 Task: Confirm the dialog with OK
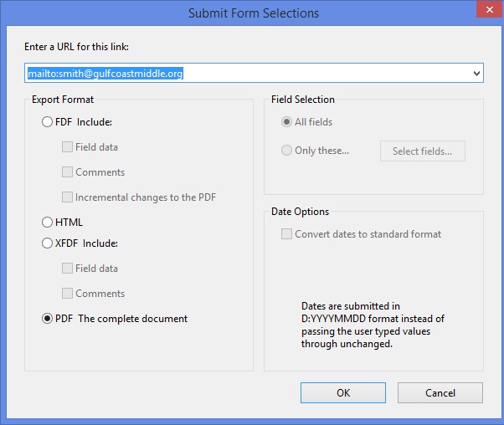pyautogui.click(x=343, y=393)
